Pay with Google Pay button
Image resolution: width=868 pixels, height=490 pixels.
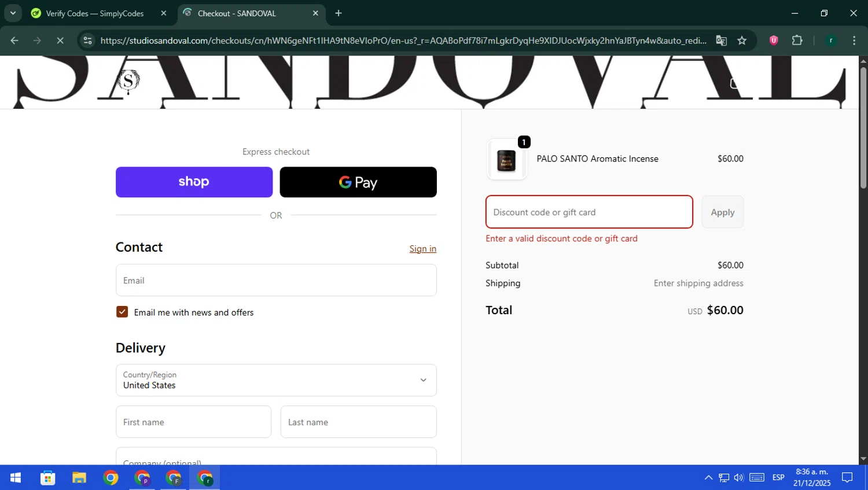coord(358,182)
